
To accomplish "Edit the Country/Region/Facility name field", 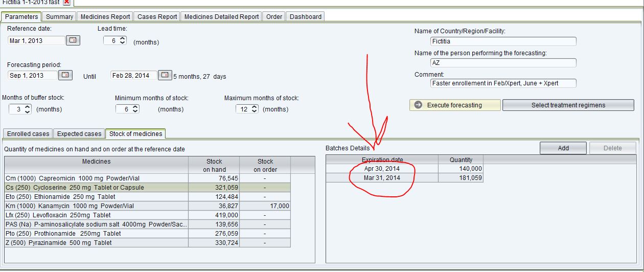I will pyautogui.click(x=503, y=41).
